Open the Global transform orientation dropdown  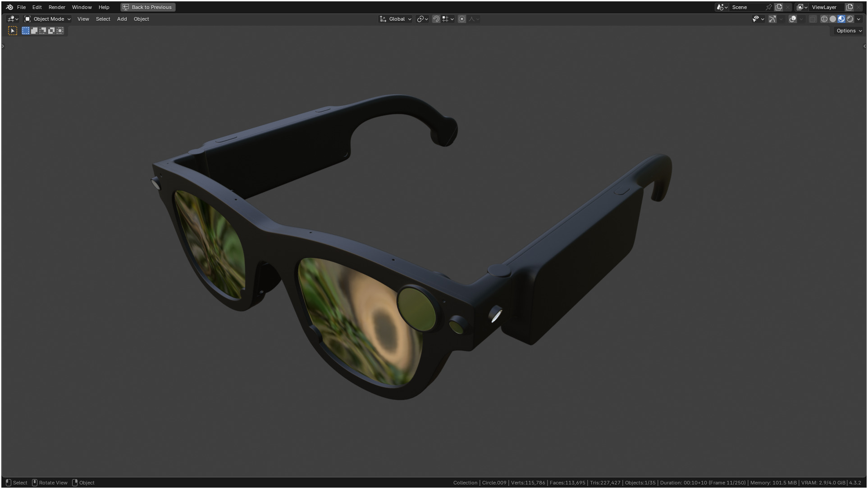point(396,19)
